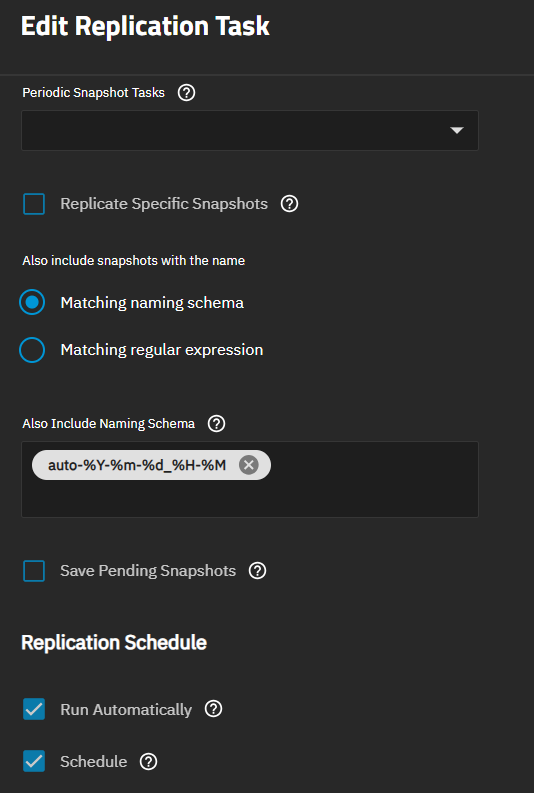
Task: Expand the Periodic Snapshot Tasks dropdown arrow
Action: 457,130
